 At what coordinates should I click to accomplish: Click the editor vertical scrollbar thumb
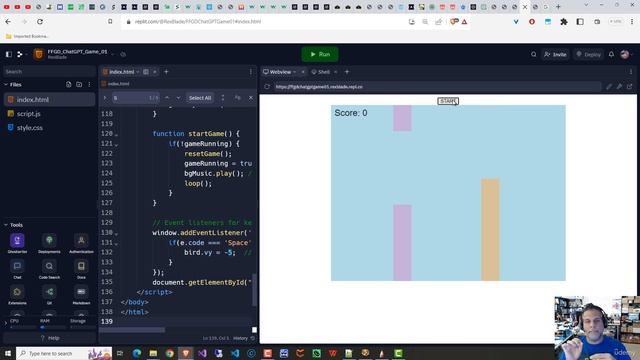[x=255, y=290]
